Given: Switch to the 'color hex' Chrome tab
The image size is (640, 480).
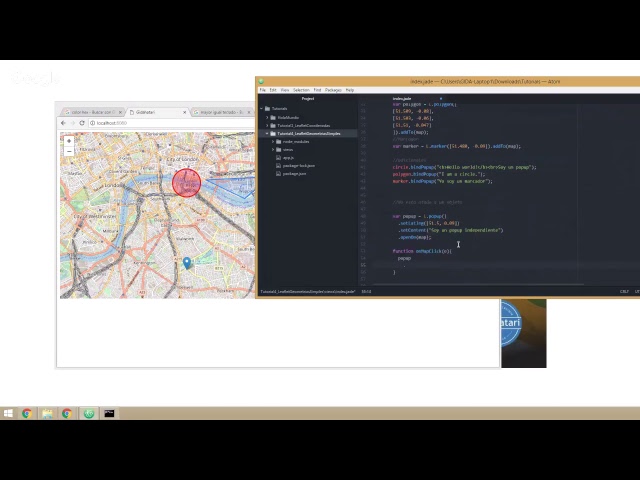Looking at the screenshot, I should [x=93, y=112].
